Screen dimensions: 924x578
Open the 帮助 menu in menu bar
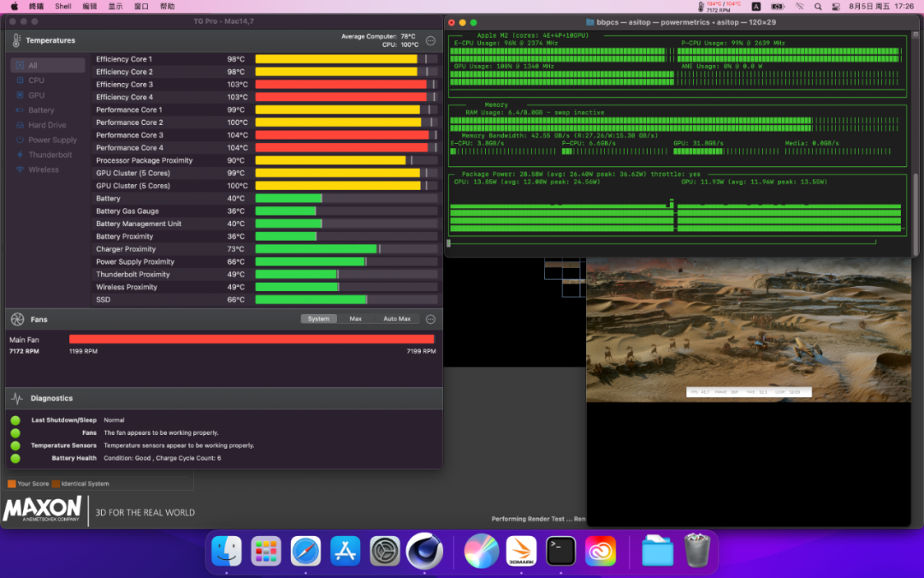click(x=167, y=6)
